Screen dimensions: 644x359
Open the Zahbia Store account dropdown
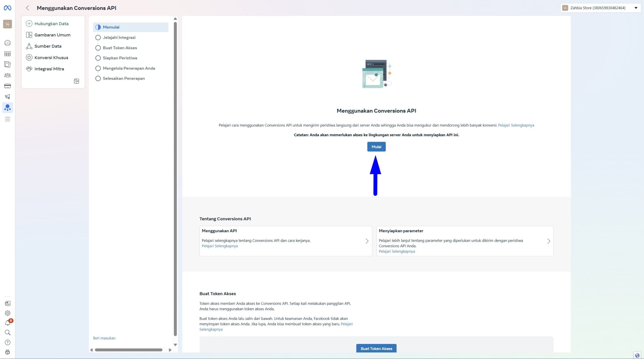pos(600,8)
